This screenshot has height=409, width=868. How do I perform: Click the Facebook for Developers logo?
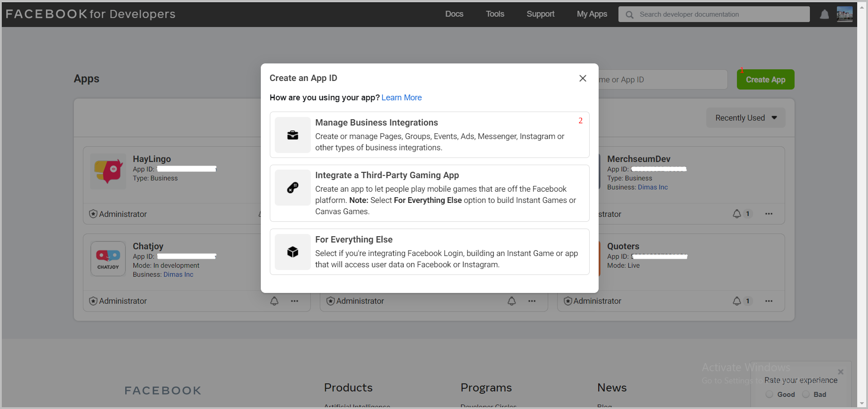coord(91,14)
